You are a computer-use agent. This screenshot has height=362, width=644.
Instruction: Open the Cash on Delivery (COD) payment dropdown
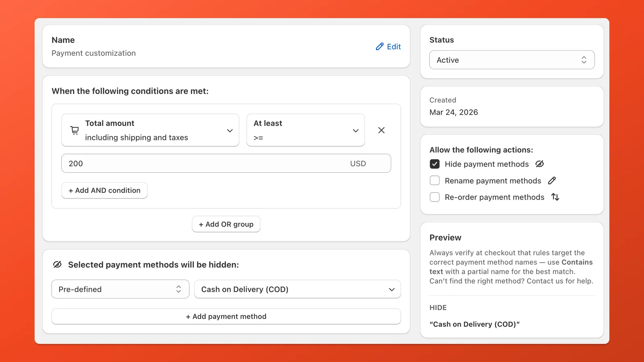297,289
